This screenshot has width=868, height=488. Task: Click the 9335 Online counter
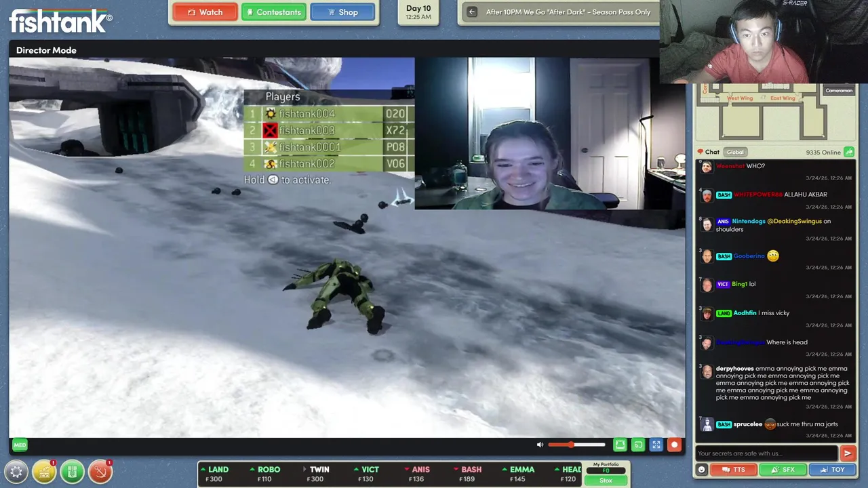823,152
